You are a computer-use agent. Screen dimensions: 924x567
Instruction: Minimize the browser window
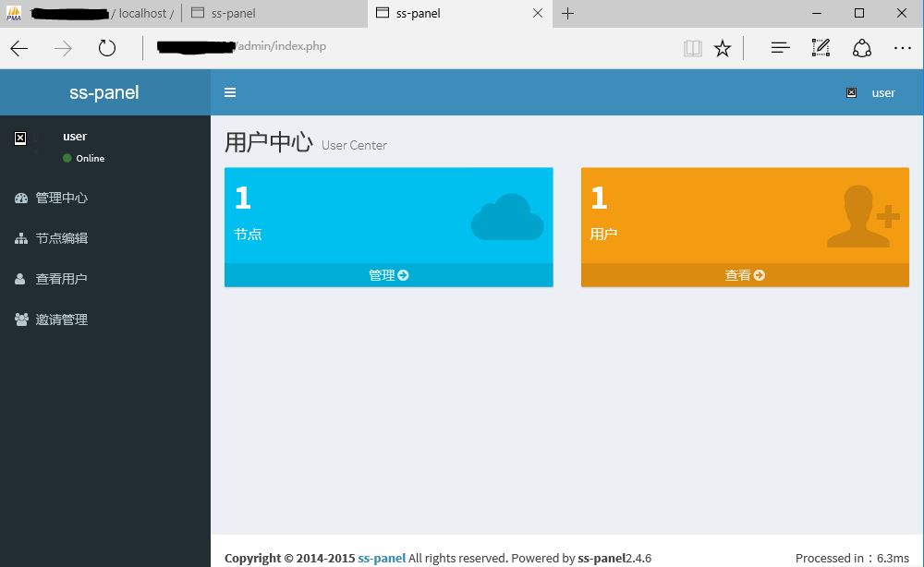coord(817,13)
